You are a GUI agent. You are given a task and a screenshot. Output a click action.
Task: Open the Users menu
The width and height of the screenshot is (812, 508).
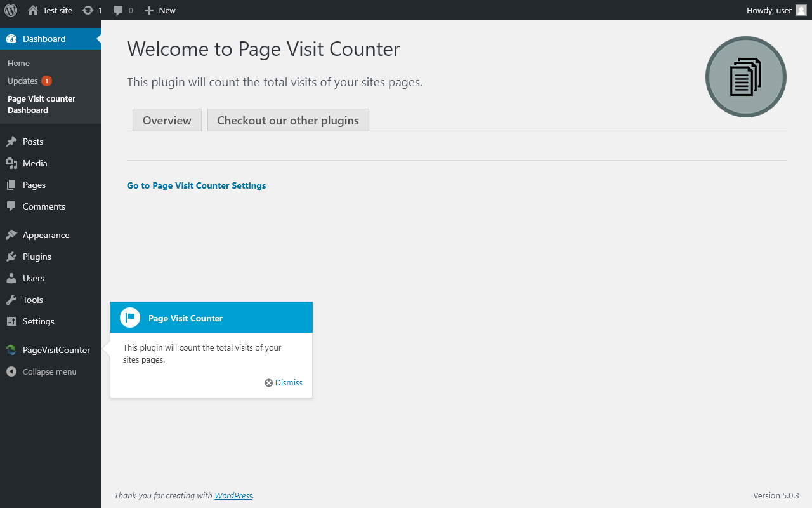[51, 278]
